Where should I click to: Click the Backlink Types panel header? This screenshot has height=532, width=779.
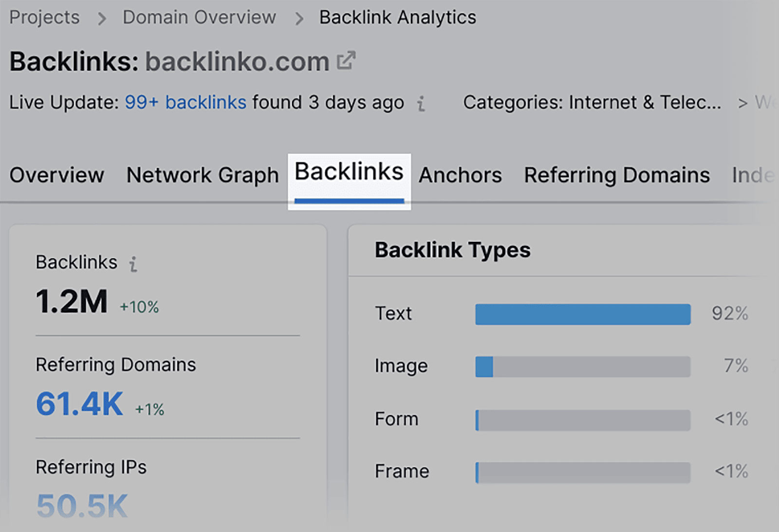click(452, 250)
